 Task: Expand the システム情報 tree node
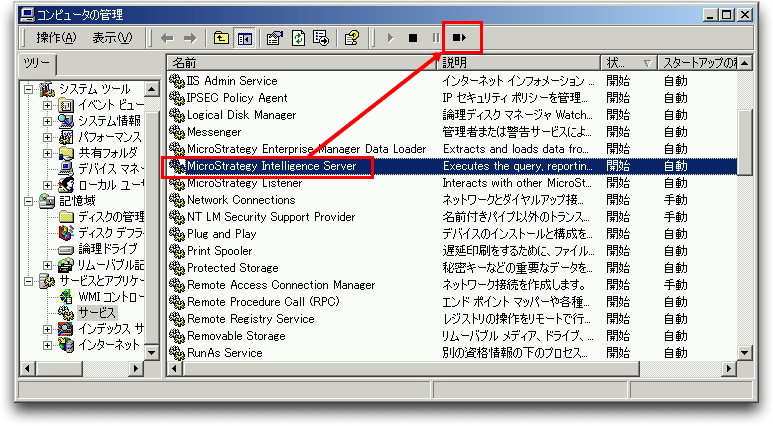click(x=47, y=121)
